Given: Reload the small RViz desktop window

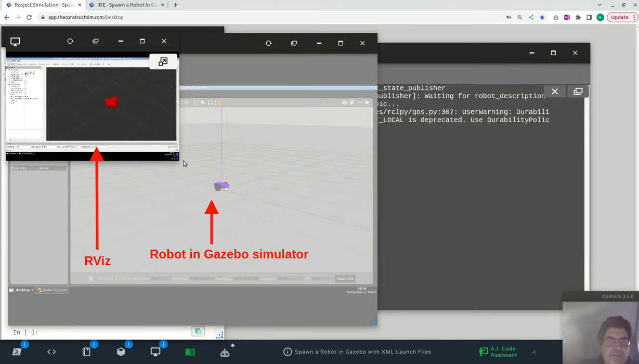Looking at the screenshot, I should pos(70,41).
